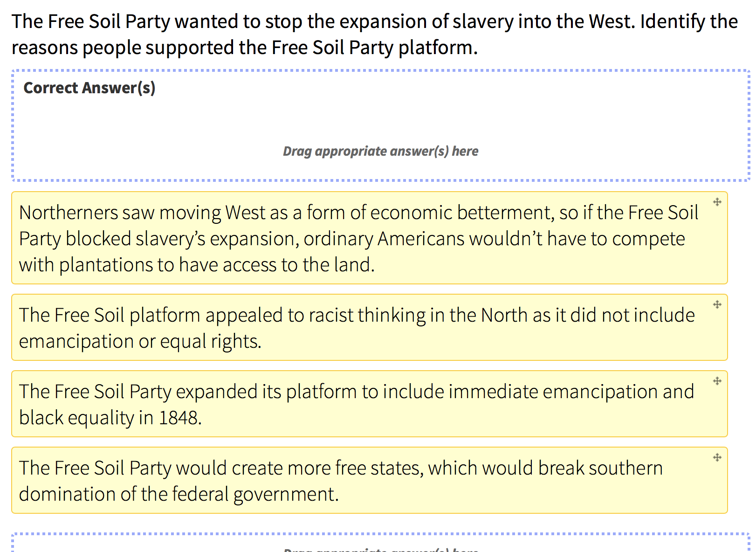Grab move icon on 1848 emancipation card
This screenshot has height=552, width=756.
(717, 381)
